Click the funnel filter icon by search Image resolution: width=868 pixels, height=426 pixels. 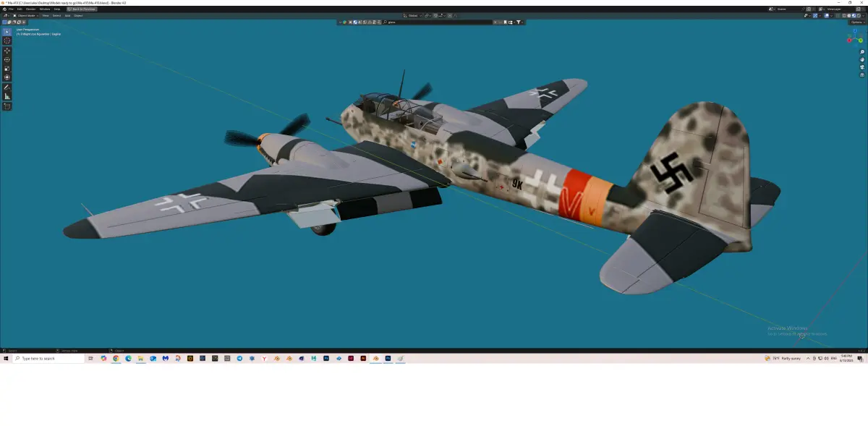(x=519, y=22)
